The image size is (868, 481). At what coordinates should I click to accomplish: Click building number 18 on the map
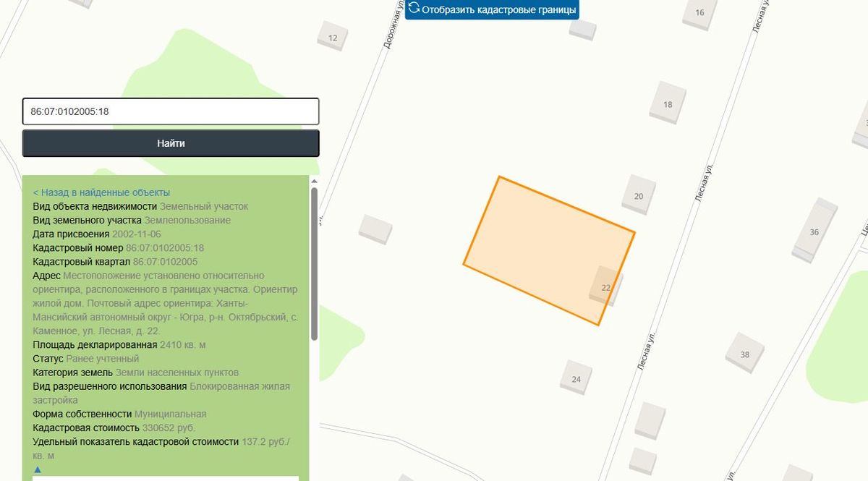(667, 104)
